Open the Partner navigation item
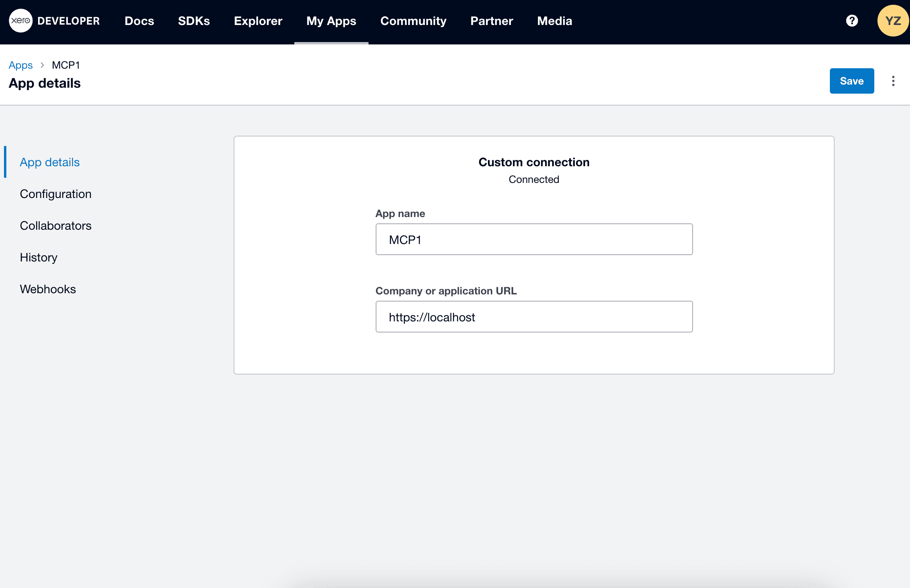 tap(491, 21)
